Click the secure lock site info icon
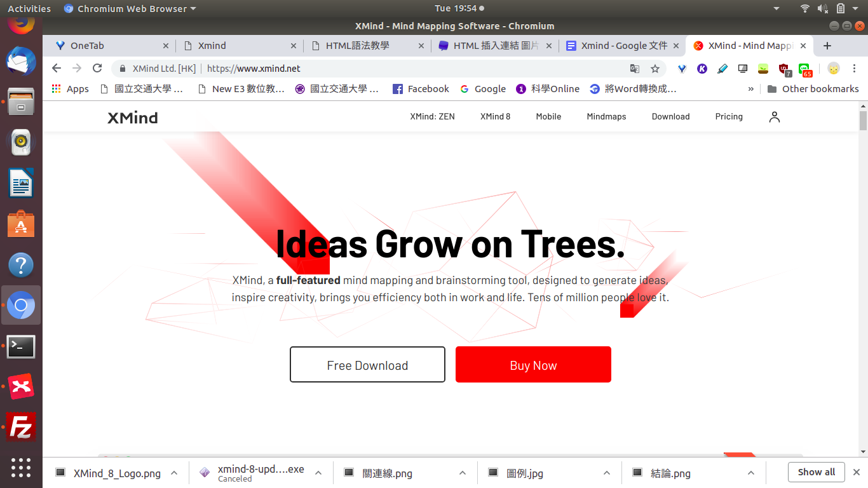The image size is (868, 488). pyautogui.click(x=123, y=69)
